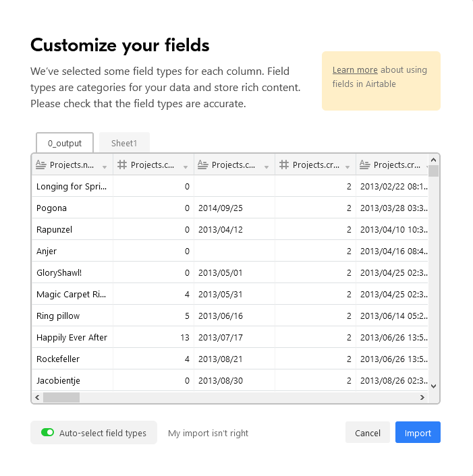Click the scroll down arrow

pos(433,386)
